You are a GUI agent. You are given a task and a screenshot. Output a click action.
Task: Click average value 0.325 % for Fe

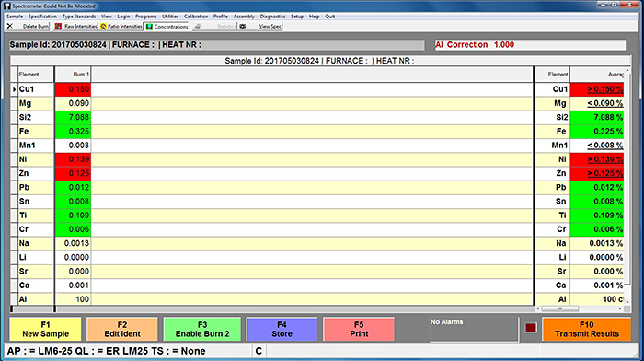597,131
